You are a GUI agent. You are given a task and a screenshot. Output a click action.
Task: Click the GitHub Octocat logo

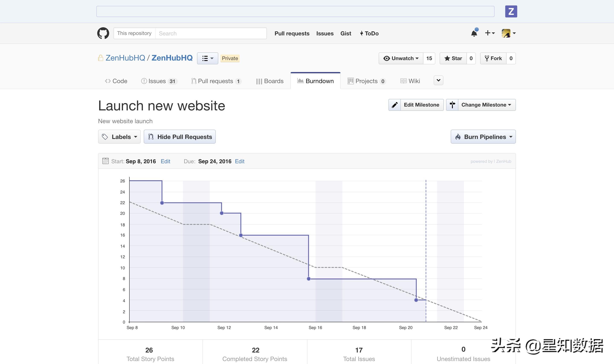(103, 33)
